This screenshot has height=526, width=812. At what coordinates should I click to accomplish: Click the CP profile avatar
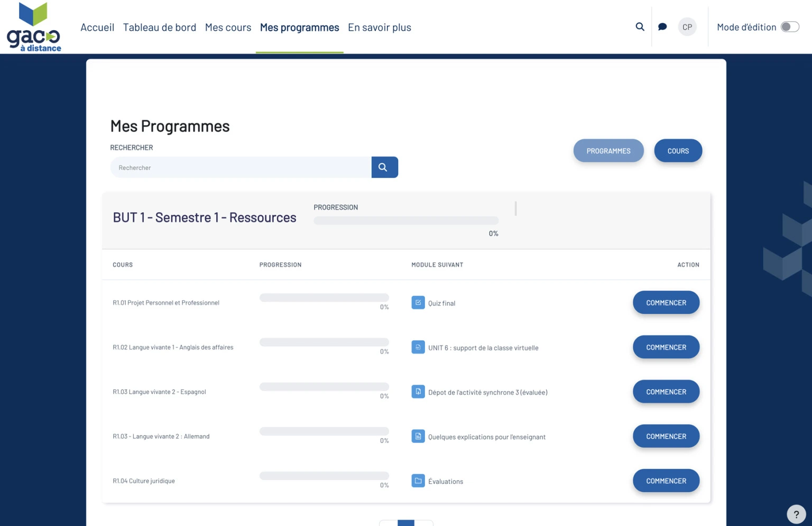687,26
